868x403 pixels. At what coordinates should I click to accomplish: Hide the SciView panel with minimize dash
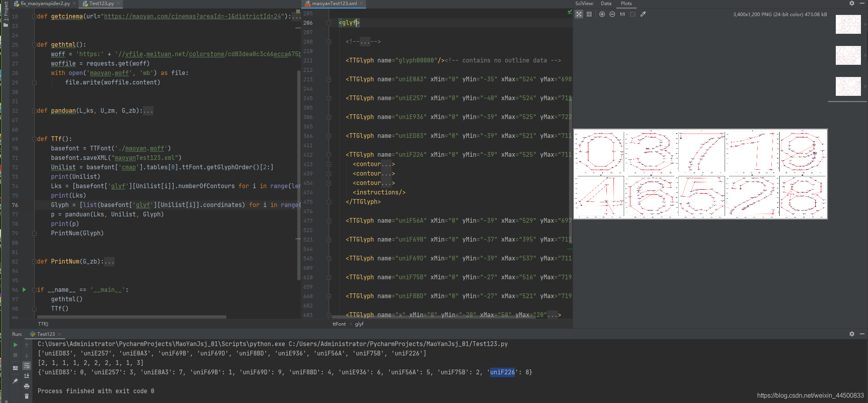[862, 3]
